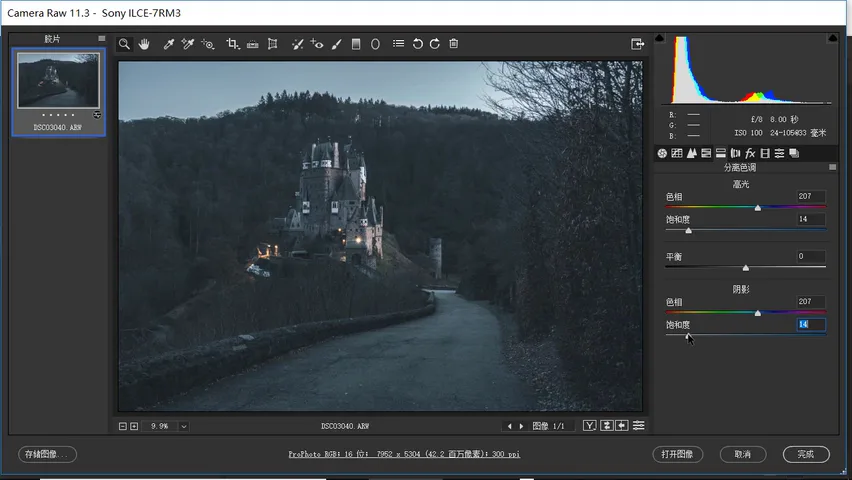Screen dimensions: 852x480
Task: Open the Split Toning (分离色调) panel menu
Action: pos(832,167)
